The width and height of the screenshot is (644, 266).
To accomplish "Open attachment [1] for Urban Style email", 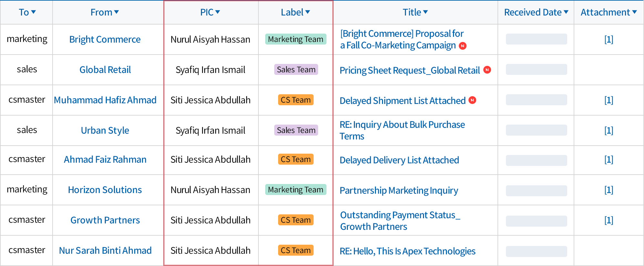I will pos(609,130).
